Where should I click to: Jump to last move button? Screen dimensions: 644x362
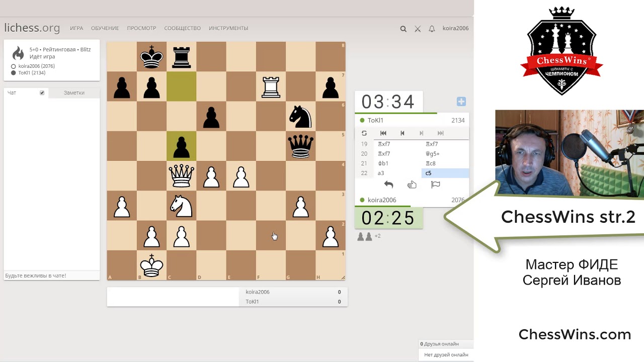tap(441, 133)
